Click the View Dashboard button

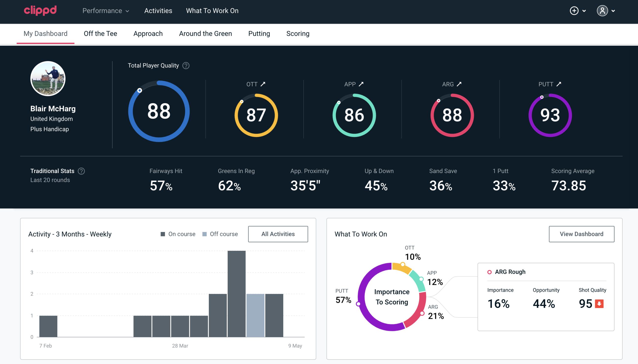[x=581, y=234]
